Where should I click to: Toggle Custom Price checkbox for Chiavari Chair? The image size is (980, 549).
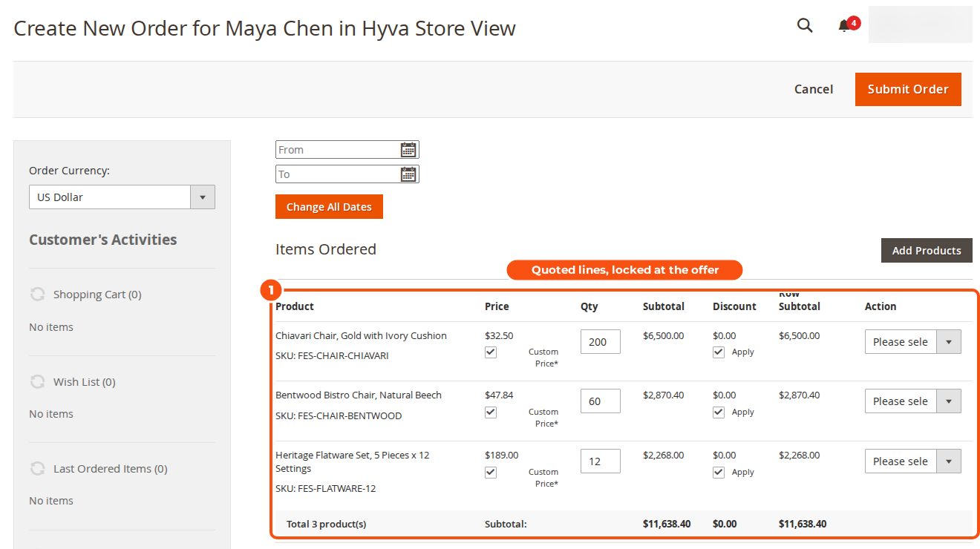[x=491, y=352]
